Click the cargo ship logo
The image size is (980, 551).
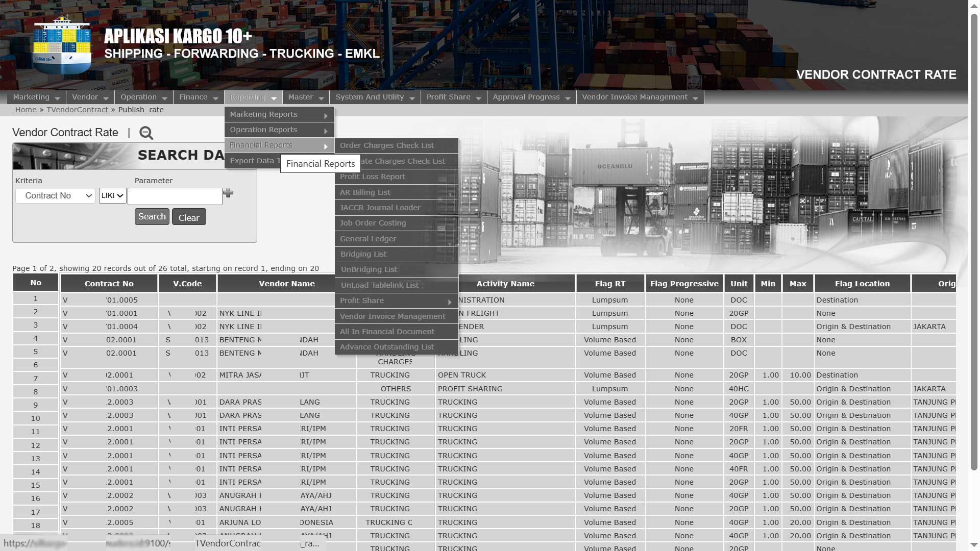[62, 45]
